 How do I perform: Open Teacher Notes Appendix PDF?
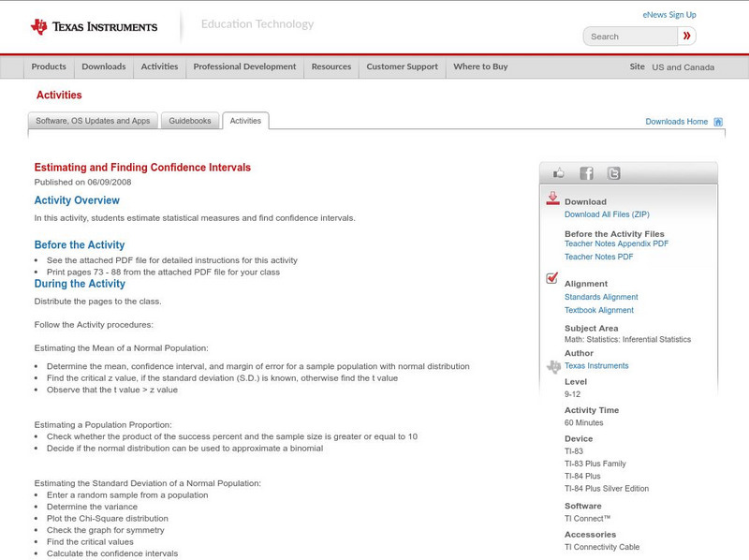(616, 243)
